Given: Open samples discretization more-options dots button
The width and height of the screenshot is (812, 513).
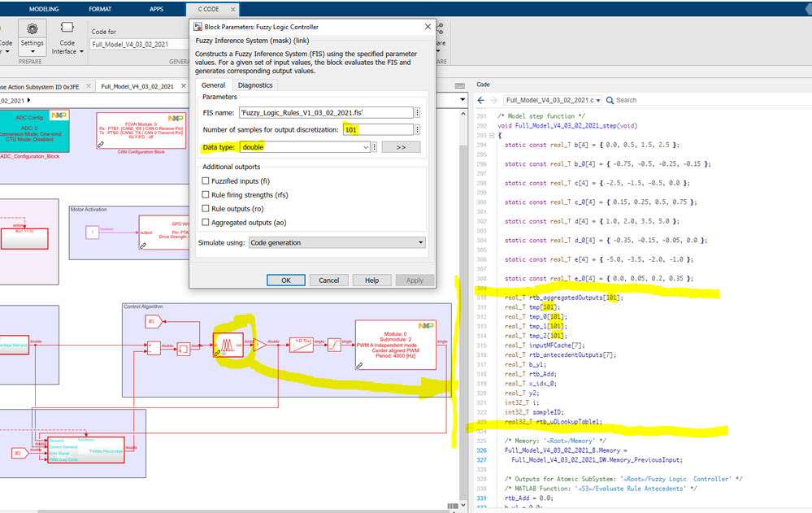Looking at the screenshot, I should pyautogui.click(x=418, y=129).
